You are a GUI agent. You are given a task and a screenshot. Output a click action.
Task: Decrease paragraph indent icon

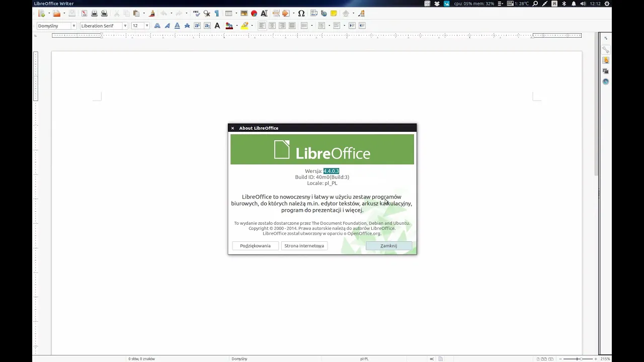click(x=362, y=26)
